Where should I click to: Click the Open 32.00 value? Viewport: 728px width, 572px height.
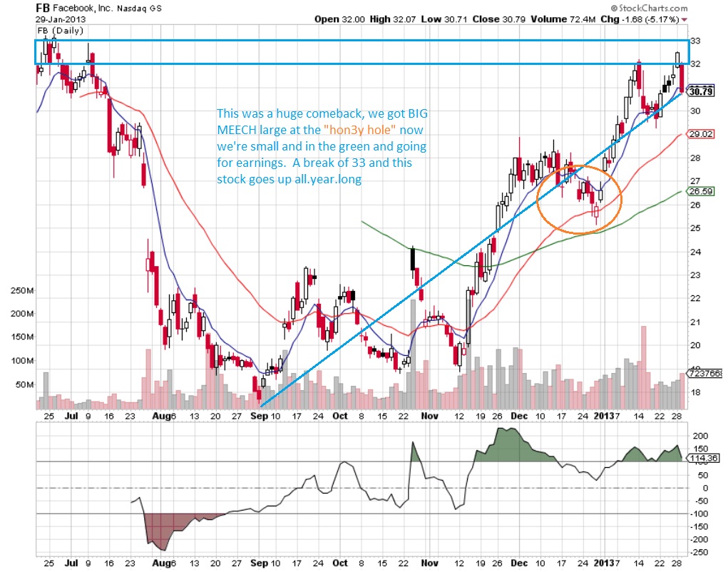(339, 19)
